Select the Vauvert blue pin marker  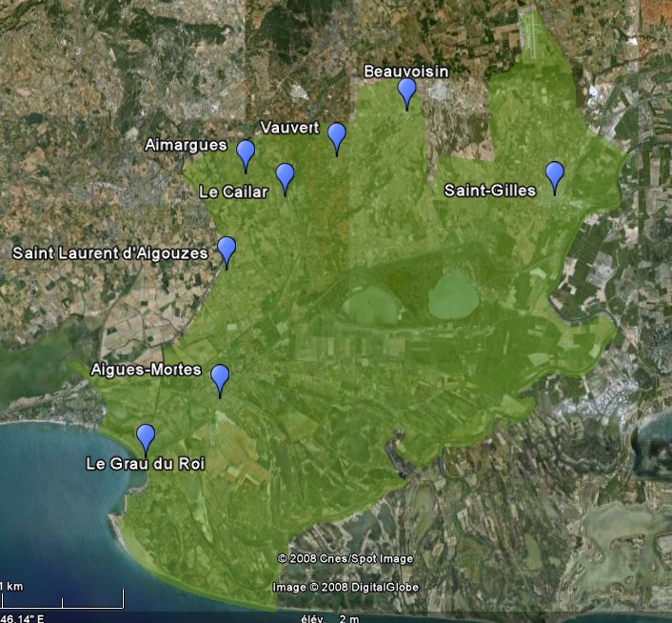[x=336, y=136]
